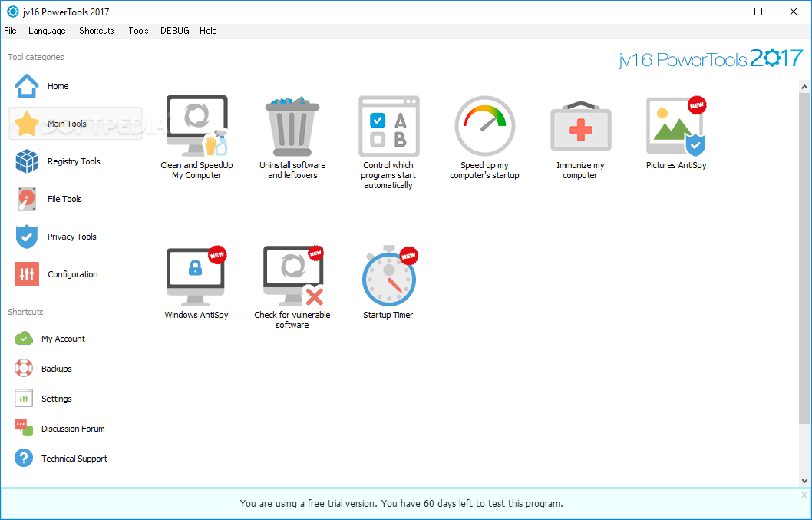Open My Account shortcut link
This screenshot has height=520, width=812.
tap(63, 339)
